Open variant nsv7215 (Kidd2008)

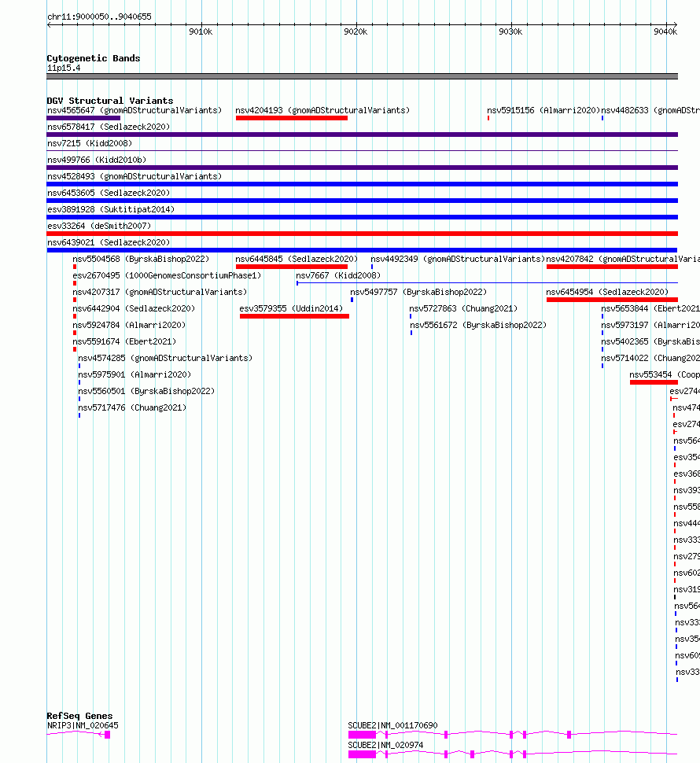[x=90, y=143]
